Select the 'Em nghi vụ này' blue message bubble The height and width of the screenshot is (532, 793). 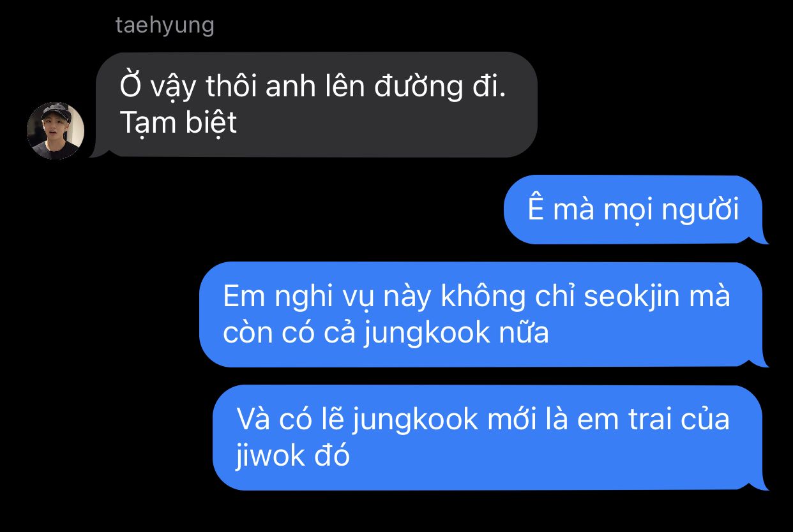tap(481, 314)
